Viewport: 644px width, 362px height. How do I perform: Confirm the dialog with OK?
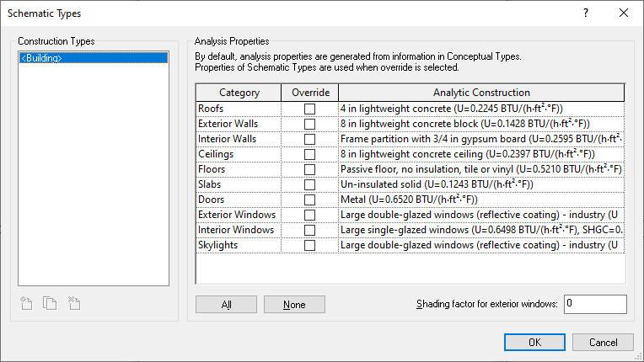[x=534, y=343]
